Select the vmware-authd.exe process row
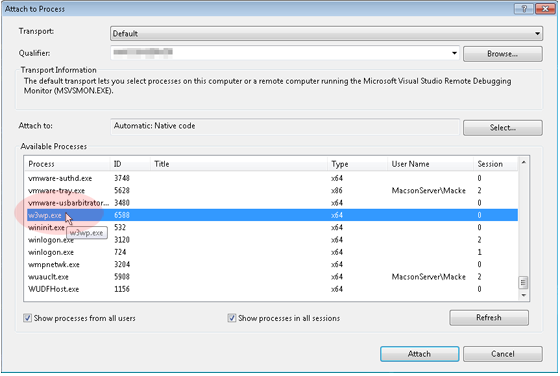Viewport: 560px width, 376px height. pos(271,178)
